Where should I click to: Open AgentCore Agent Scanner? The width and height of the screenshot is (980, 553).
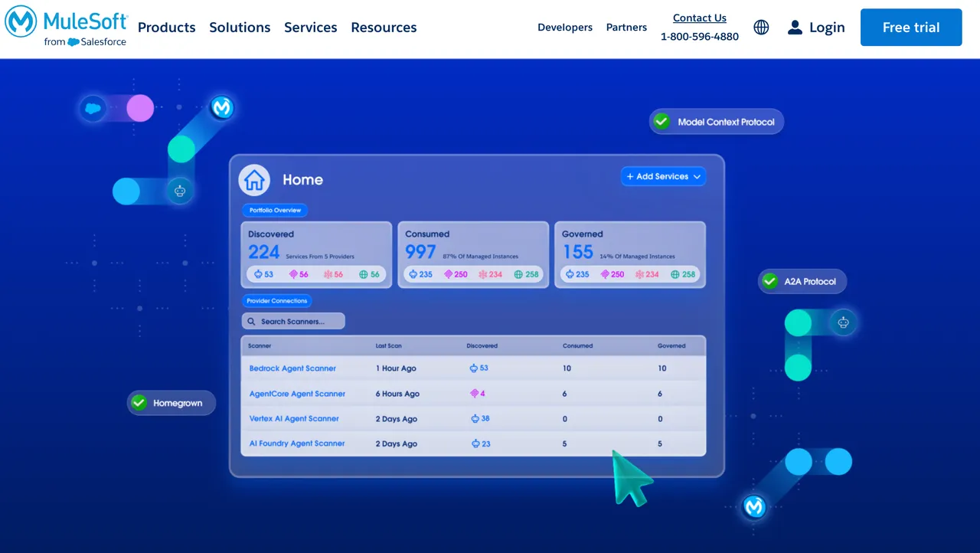297,394
